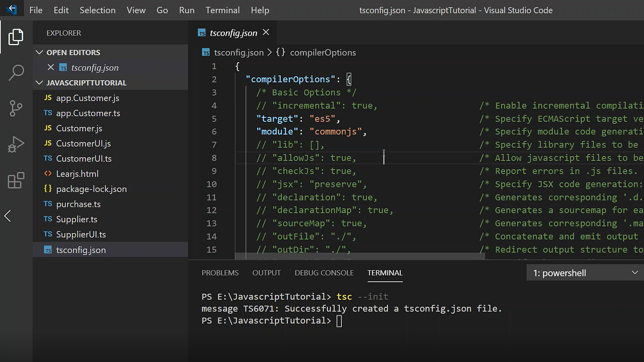Open the Extensions icon
Viewport: 644px width, 362px height.
pos(16,180)
